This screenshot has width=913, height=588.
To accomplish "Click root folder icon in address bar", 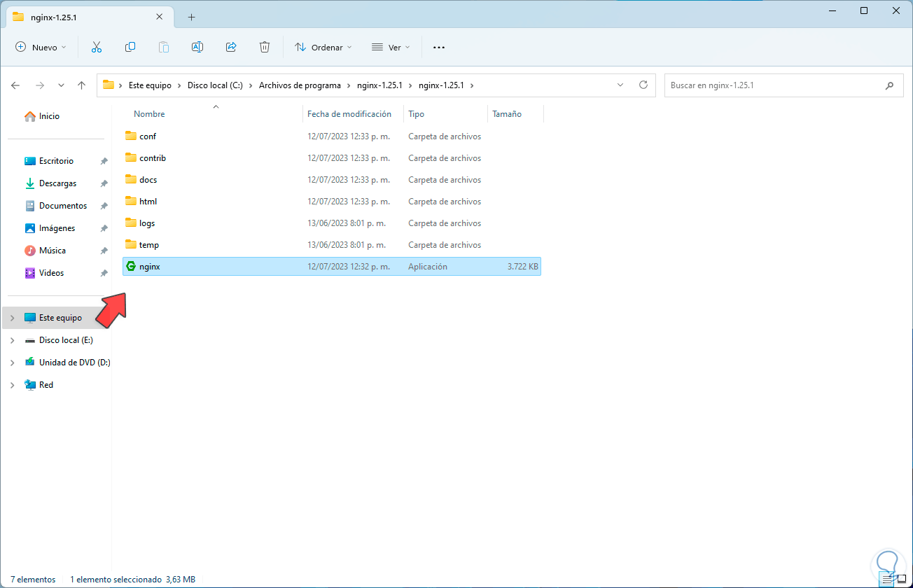I will point(108,85).
